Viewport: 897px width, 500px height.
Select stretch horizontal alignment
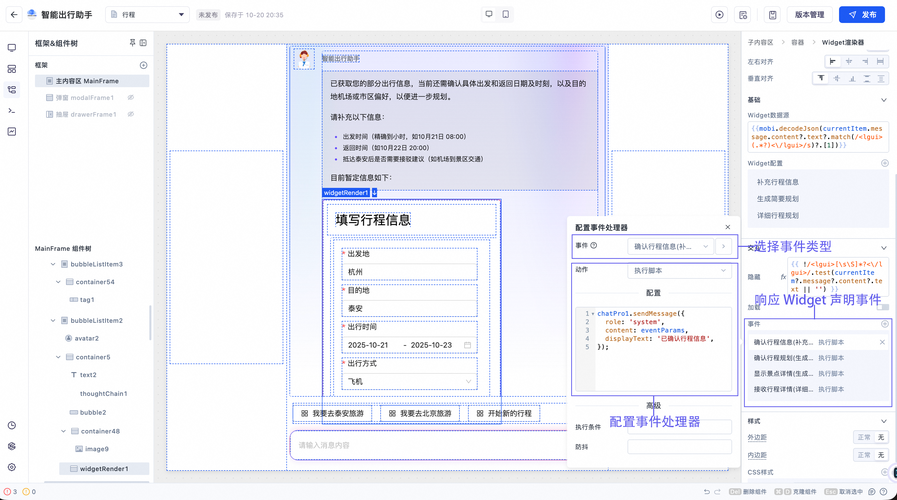click(x=880, y=61)
